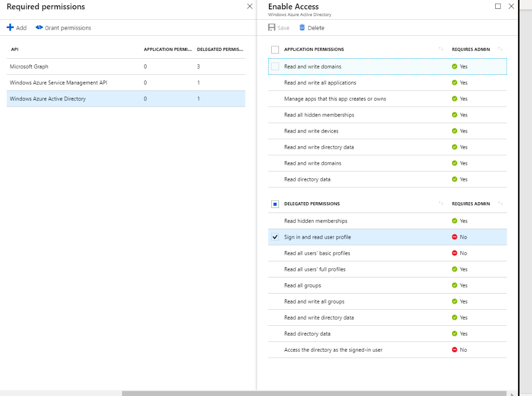This screenshot has height=396, width=532.
Task: Uncheck Sign in and read user profile
Action: pyautogui.click(x=275, y=237)
